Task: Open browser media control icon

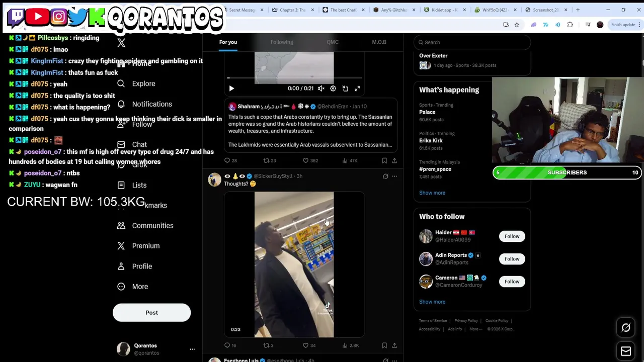Action: click(588, 25)
